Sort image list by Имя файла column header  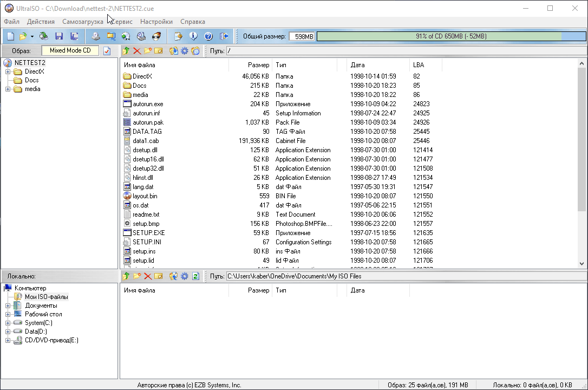point(175,65)
